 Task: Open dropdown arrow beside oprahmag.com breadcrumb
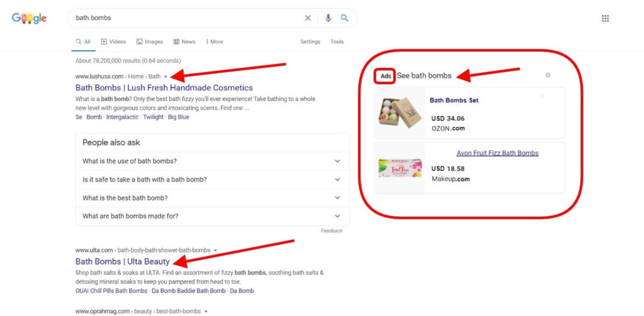pyautogui.click(x=206, y=312)
